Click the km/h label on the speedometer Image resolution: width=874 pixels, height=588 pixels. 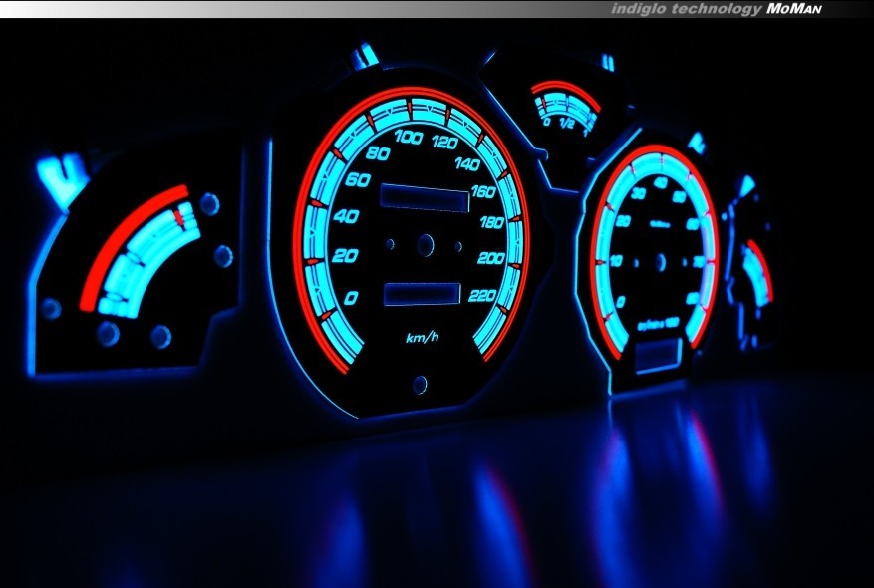coord(422,337)
